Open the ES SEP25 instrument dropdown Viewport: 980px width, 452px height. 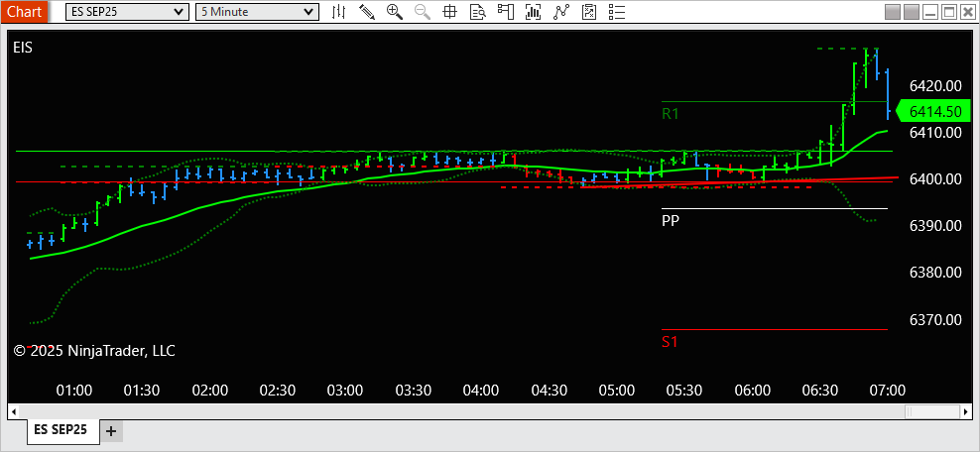[x=127, y=11]
